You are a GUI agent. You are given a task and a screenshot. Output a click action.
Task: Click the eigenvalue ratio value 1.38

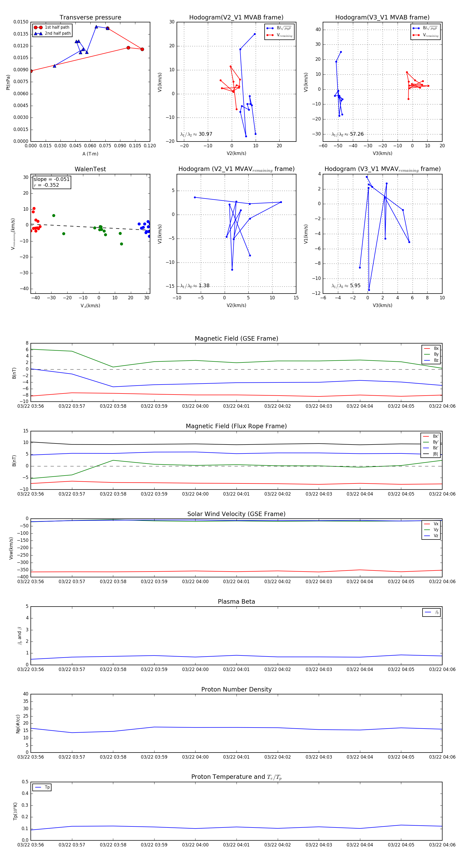pyautogui.click(x=204, y=286)
